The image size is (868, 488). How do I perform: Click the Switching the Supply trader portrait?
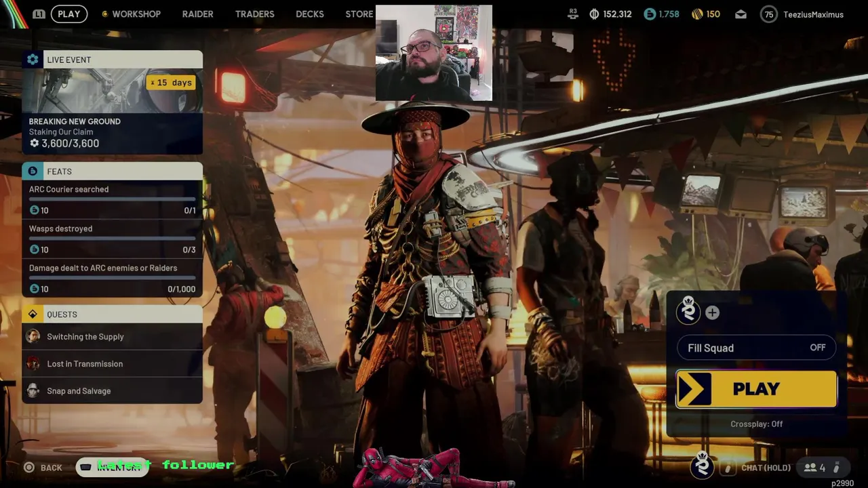click(33, 337)
